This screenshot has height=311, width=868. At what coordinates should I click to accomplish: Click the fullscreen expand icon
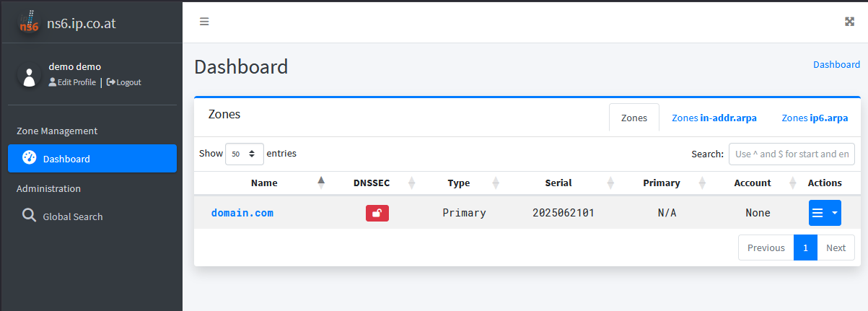(849, 22)
